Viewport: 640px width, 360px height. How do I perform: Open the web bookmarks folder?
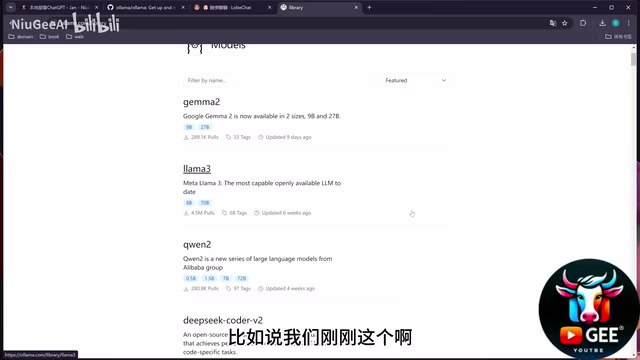[x=75, y=37]
